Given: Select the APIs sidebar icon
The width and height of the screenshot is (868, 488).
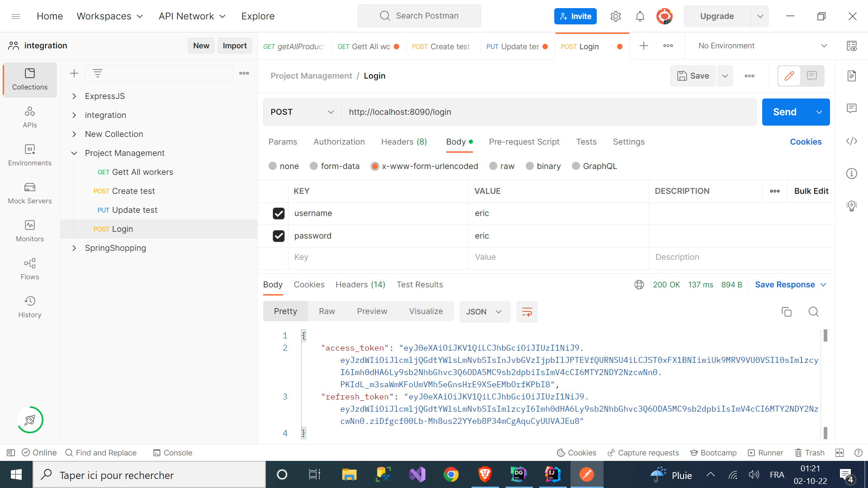Looking at the screenshot, I should pyautogui.click(x=29, y=117).
